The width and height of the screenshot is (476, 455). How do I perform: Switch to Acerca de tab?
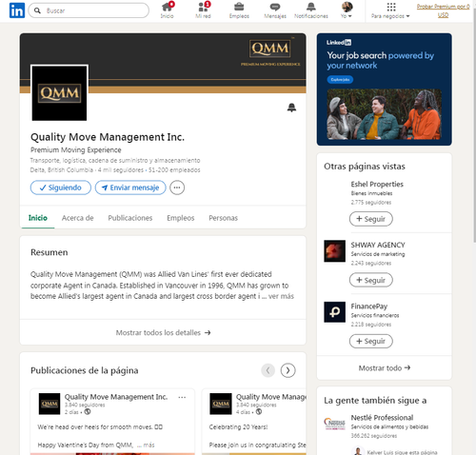click(78, 218)
